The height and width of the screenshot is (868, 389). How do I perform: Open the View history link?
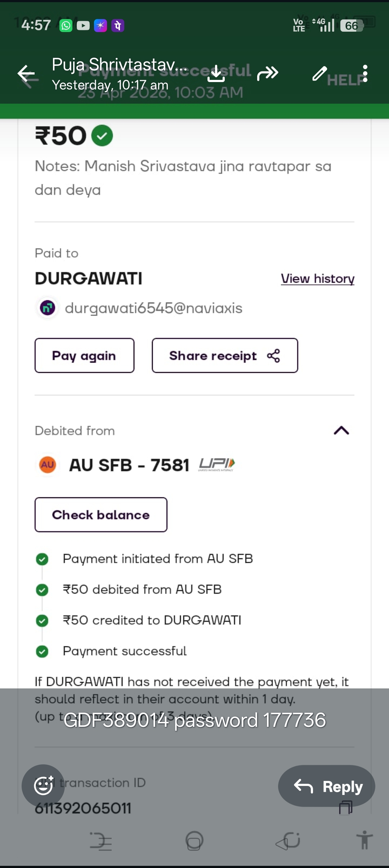click(318, 279)
